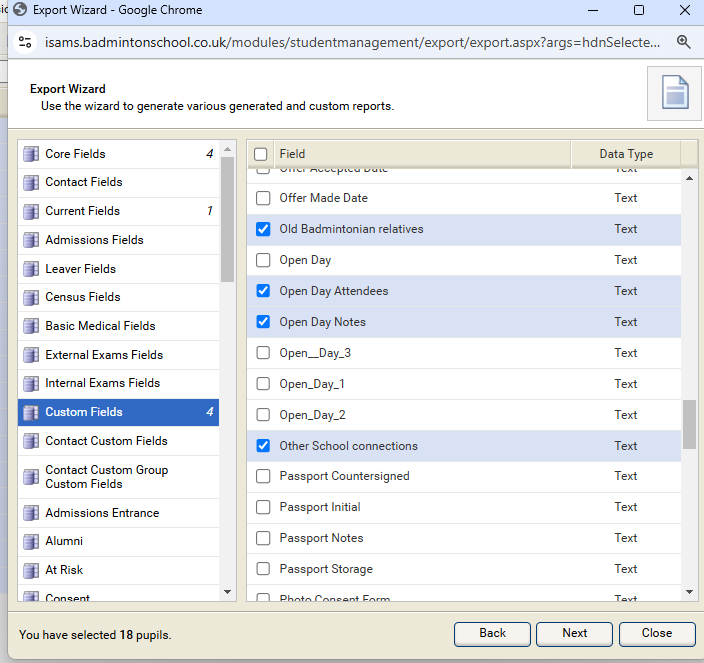Viewport: 704px width, 663px height.
Task: Click the Admissions Entrance database icon
Action: tap(31, 513)
